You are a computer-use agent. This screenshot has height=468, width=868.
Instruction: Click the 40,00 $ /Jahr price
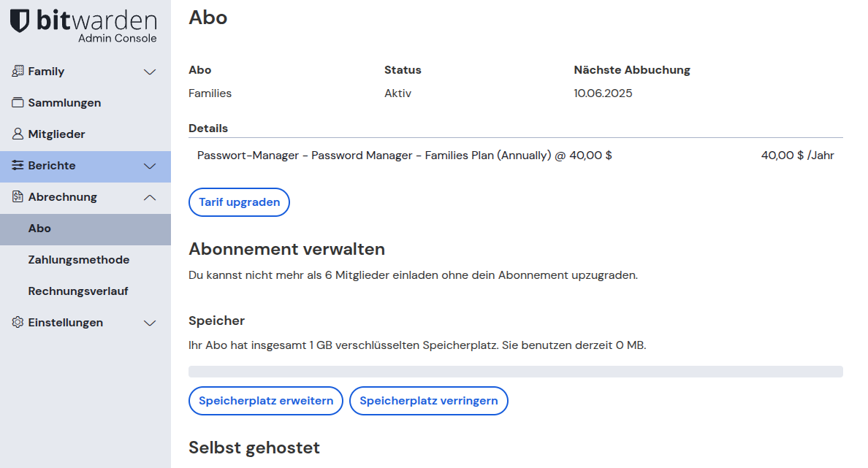point(797,156)
